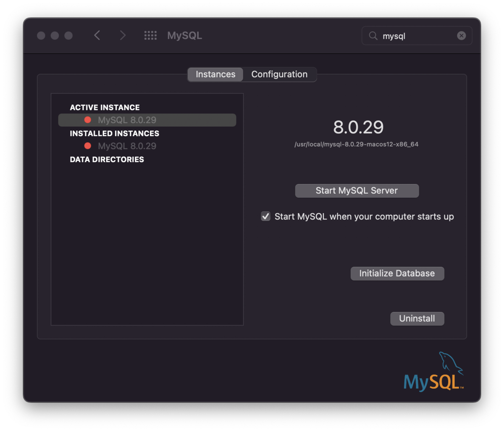Screen dimensions: 504x431
Task: Click the large 8.0.29 version number
Action: coord(358,127)
